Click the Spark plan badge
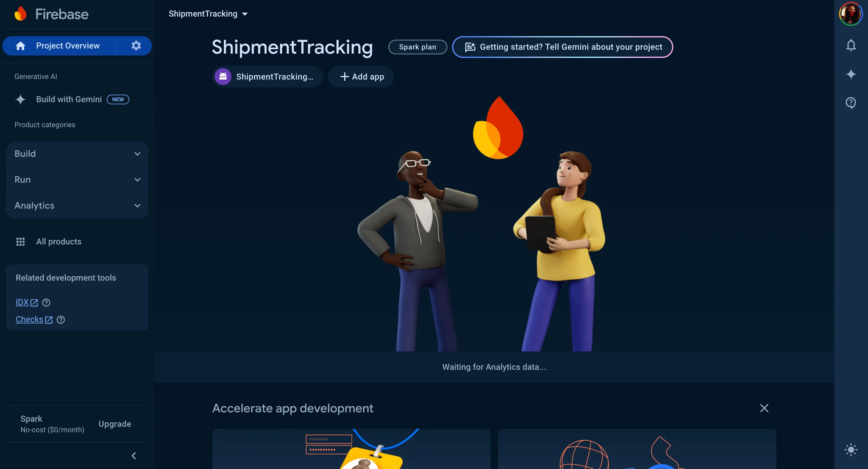This screenshot has width=868, height=469. coord(418,47)
